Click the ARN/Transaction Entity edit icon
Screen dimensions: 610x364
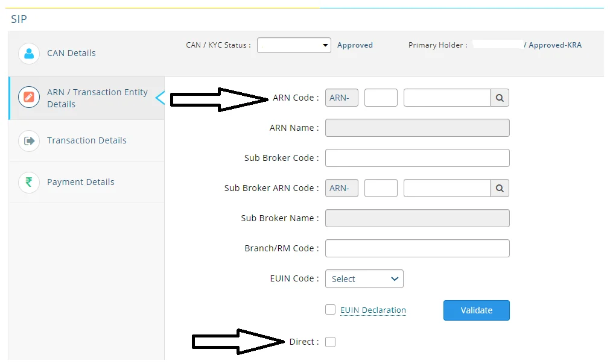(29, 98)
